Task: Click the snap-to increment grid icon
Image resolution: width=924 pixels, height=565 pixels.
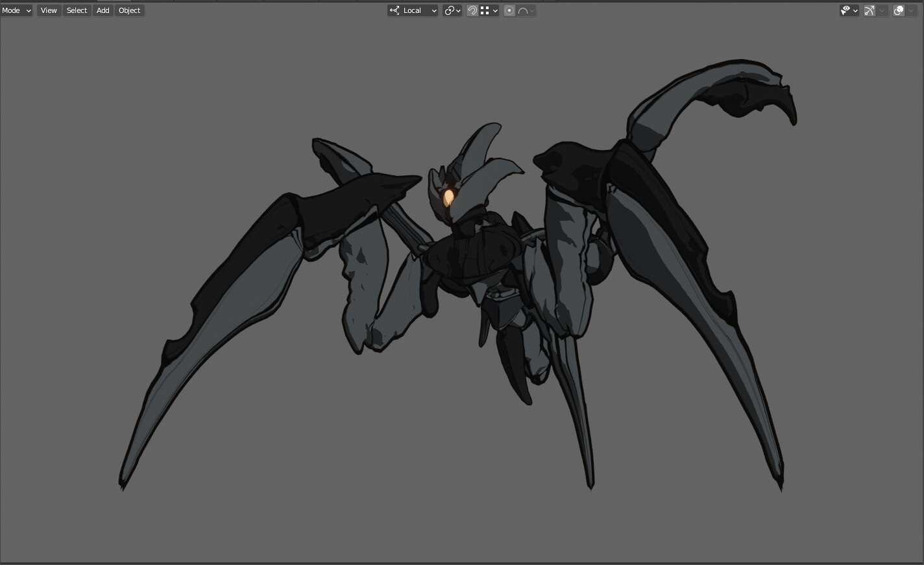Action: (x=485, y=10)
